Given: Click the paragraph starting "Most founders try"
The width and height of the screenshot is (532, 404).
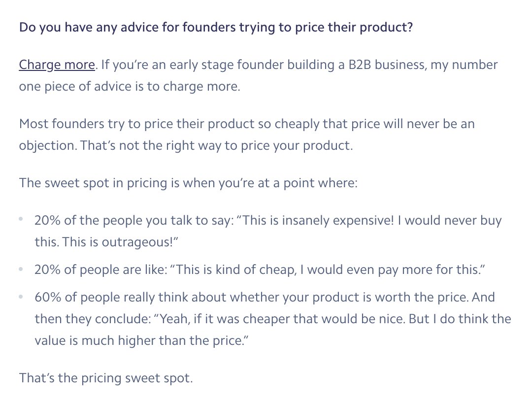Looking at the screenshot, I should (x=247, y=135).
